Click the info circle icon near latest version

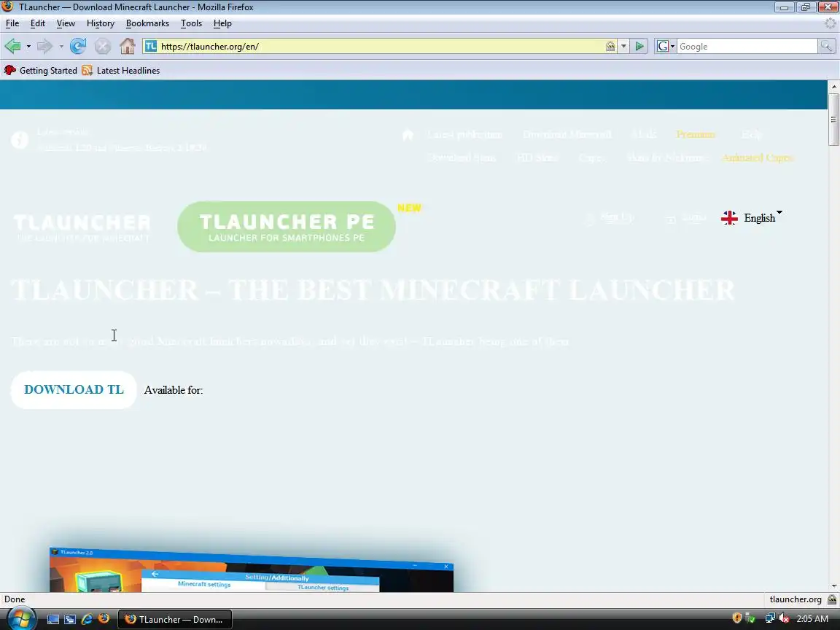pyautogui.click(x=20, y=140)
